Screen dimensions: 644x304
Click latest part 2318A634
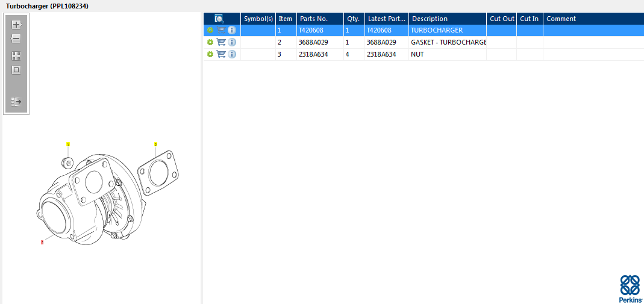point(387,54)
